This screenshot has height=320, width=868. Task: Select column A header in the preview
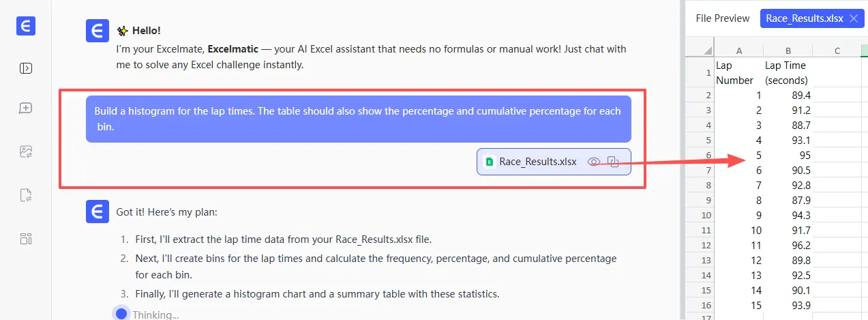click(738, 50)
